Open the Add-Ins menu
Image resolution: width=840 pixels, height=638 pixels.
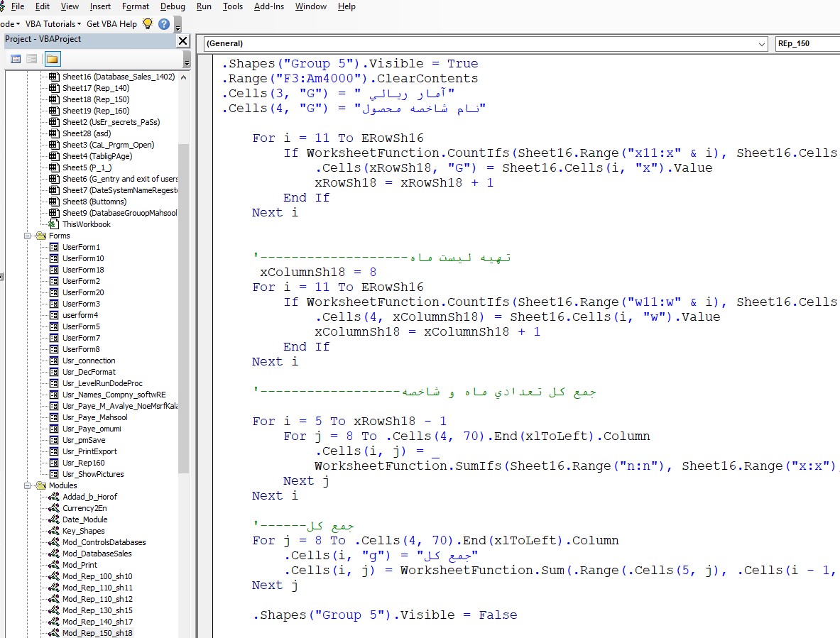268,6
